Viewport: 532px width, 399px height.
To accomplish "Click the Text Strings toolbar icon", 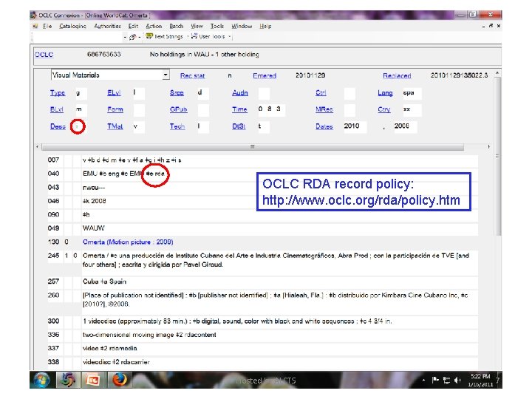I will click(x=149, y=36).
